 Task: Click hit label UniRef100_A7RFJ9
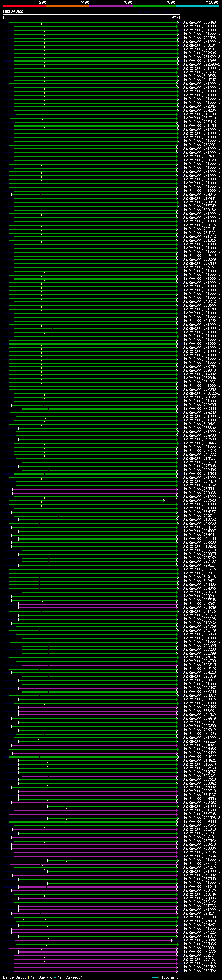coord(199,256)
